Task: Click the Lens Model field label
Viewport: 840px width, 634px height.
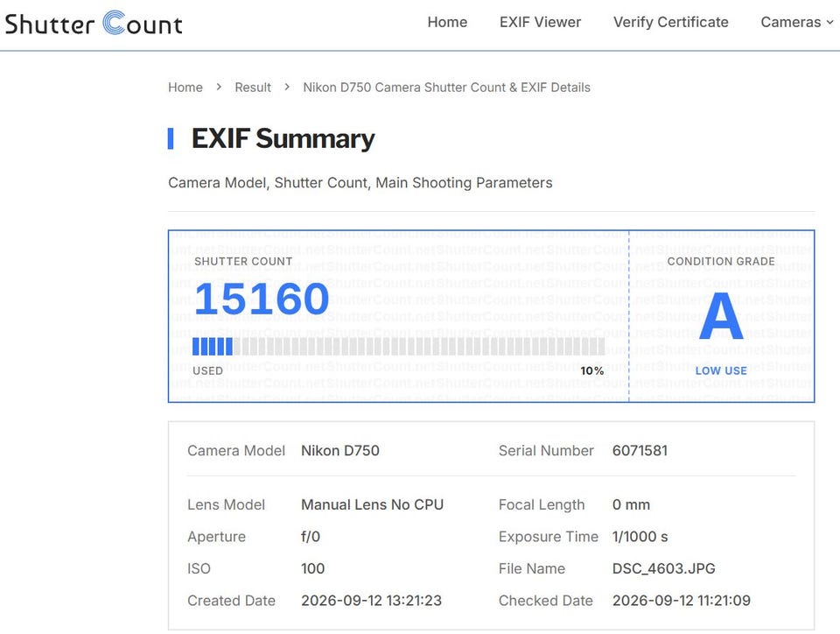Action: coord(226,505)
